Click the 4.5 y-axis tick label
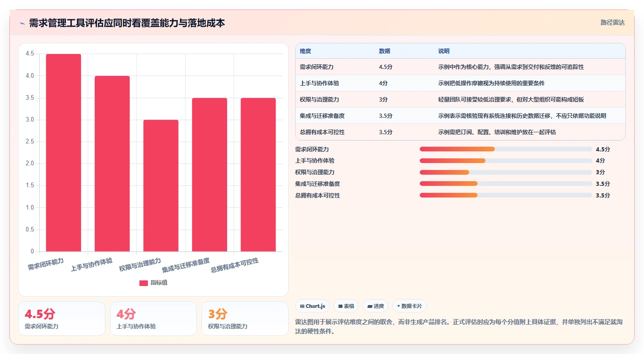644x354 pixels. point(30,54)
